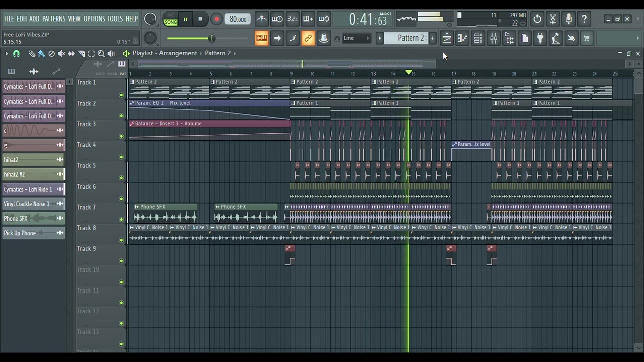Open the OPTIONS menu
The height and width of the screenshot is (362, 644).
click(94, 19)
